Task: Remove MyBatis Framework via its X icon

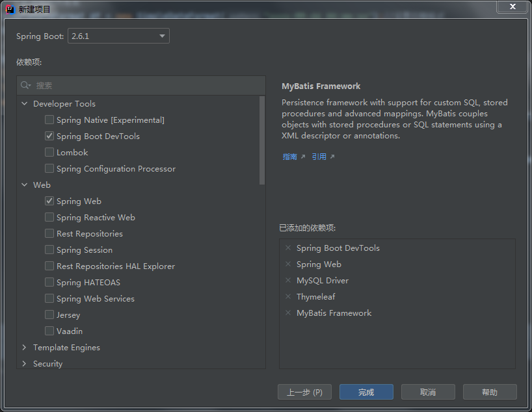Action: (288, 313)
